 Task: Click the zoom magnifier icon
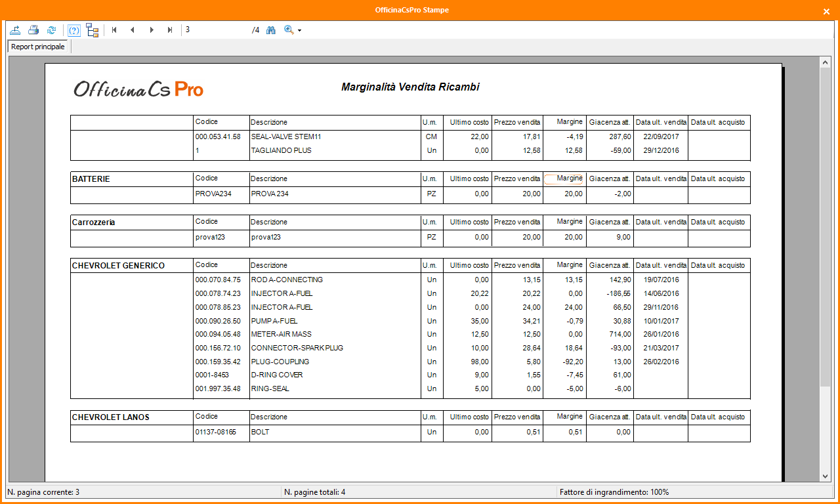click(289, 30)
